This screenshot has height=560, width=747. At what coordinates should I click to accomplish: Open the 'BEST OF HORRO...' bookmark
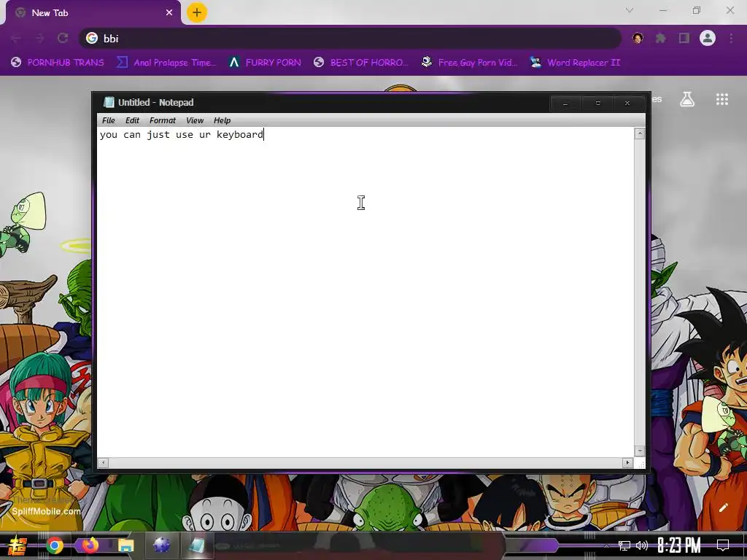361,63
